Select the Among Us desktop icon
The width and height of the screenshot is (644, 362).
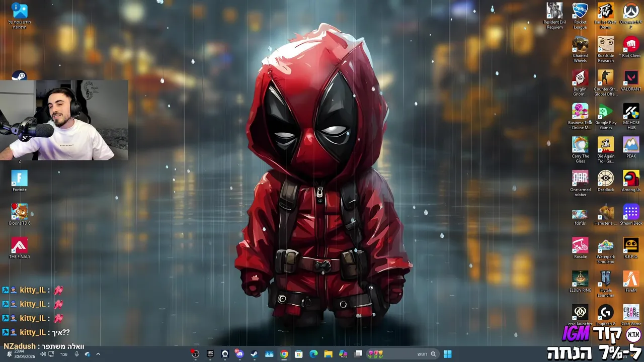(631, 181)
